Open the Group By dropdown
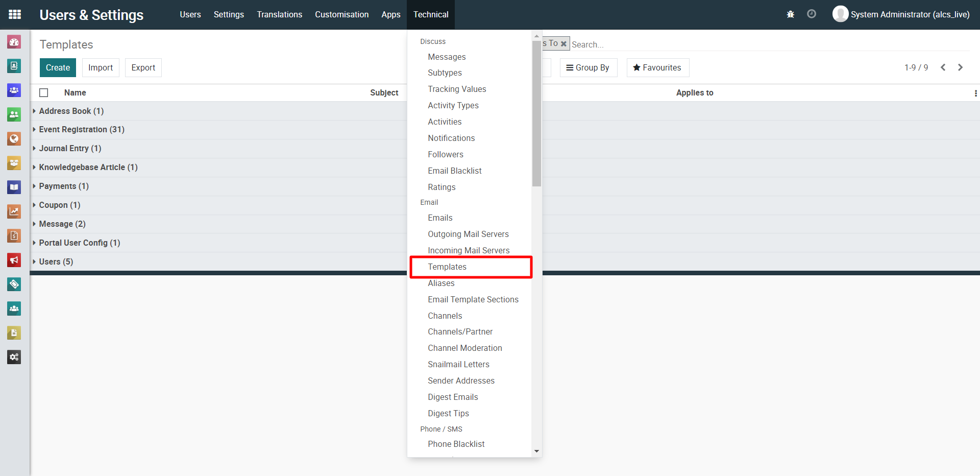Image resolution: width=980 pixels, height=476 pixels. pyautogui.click(x=588, y=67)
